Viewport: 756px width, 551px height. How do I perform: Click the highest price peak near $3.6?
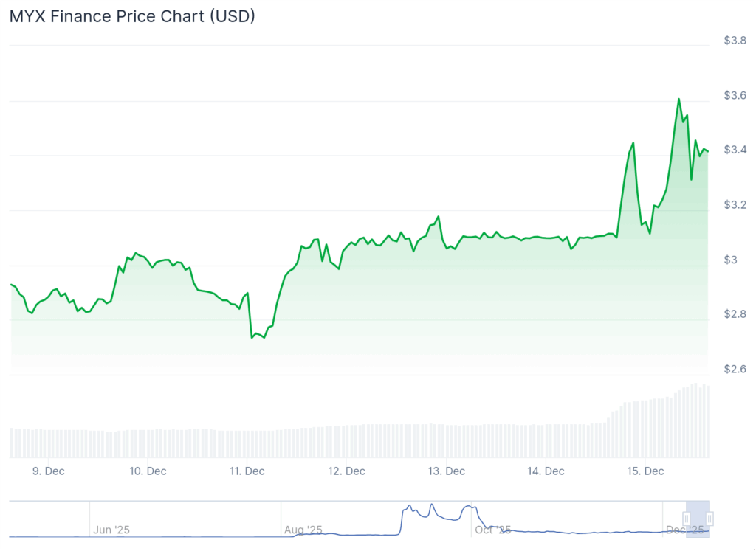679,97
